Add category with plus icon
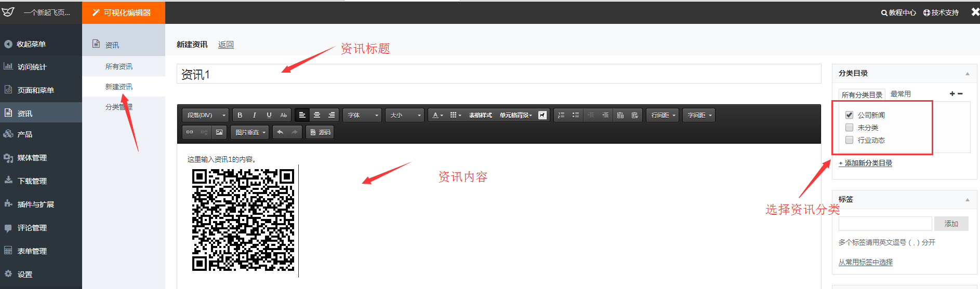This screenshot has width=980, height=289. pos(952,94)
